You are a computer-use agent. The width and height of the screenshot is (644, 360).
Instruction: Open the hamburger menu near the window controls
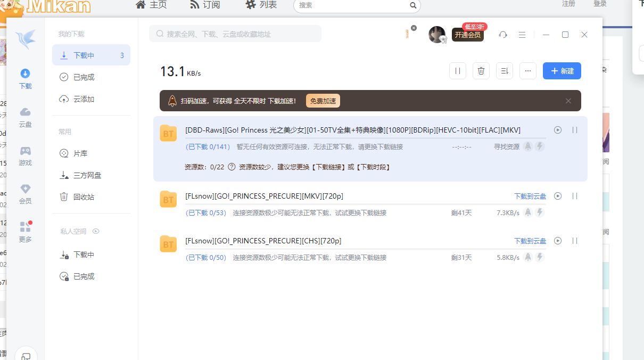click(522, 35)
